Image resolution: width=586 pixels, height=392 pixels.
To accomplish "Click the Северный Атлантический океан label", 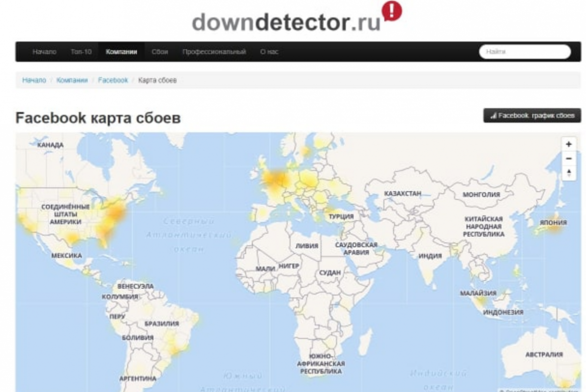I will click(189, 235).
